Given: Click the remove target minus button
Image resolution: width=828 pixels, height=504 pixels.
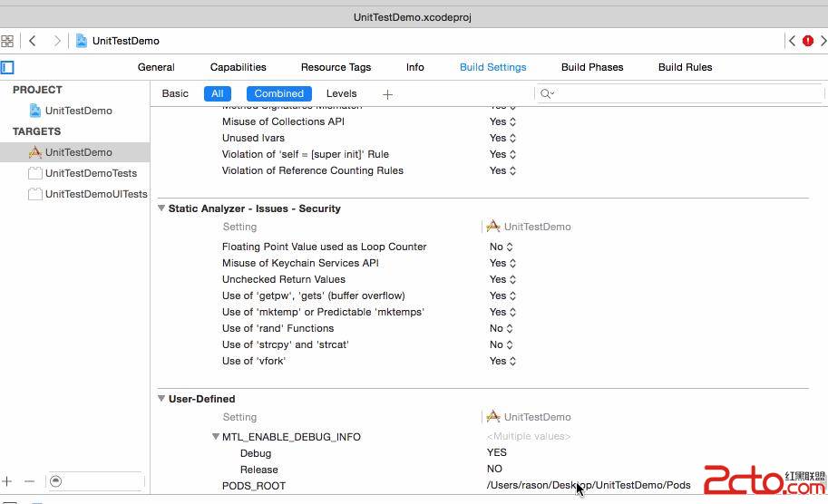Looking at the screenshot, I should click(29, 481).
